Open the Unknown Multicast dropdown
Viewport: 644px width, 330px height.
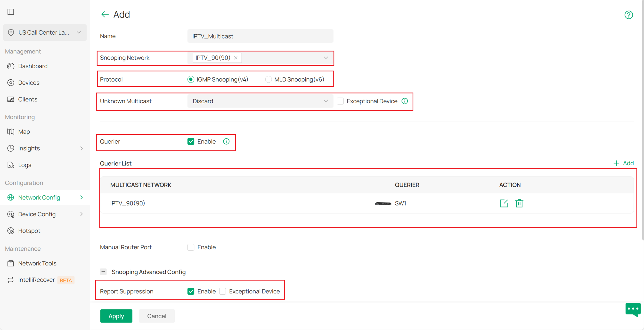tap(326, 101)
